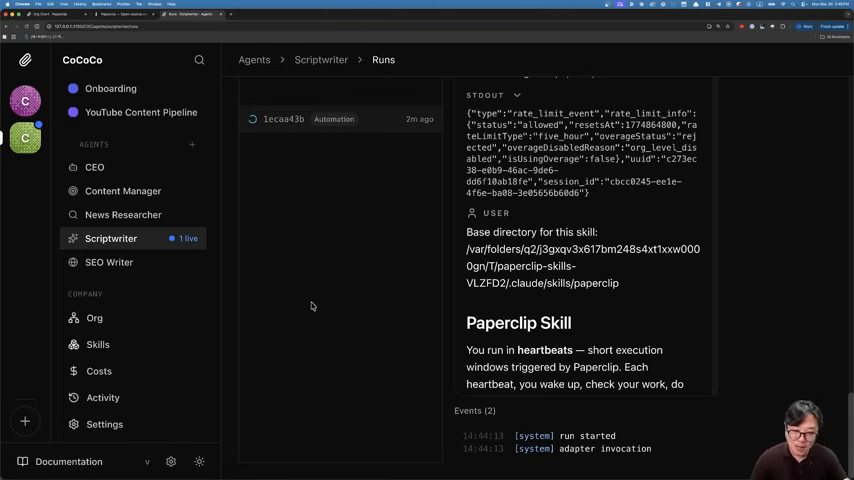Image resolution: width=854 pixels, height=480 pixels.
Task: Click the paperclip logo icon
Action: tap(25, 60)
